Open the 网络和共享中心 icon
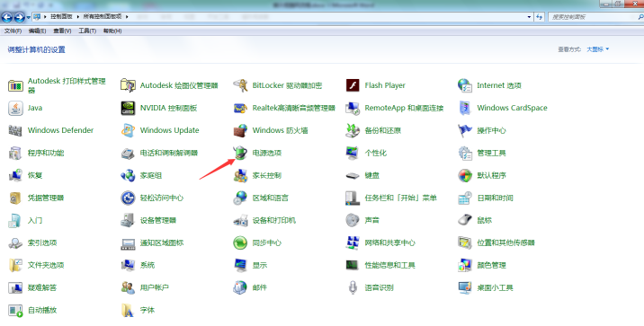 (353, 242)
